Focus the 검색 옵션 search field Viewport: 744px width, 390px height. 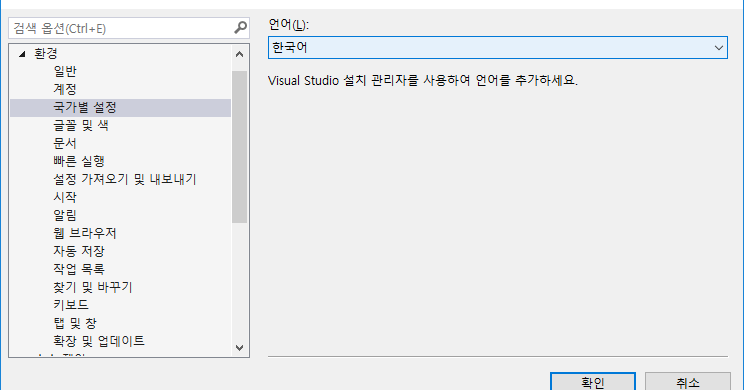pos(129,28)
